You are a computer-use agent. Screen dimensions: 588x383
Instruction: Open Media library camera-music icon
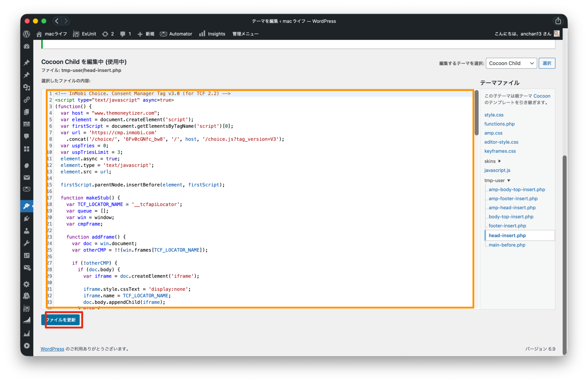(x=27, y=87)
